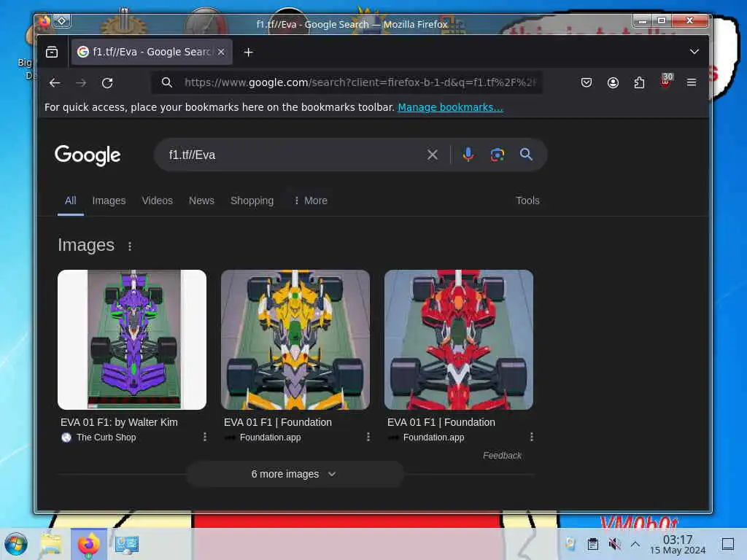This screenshot has height=560, width=747.
Task: Click the search magnifier in the address bar
Action: tap(167, 82)
